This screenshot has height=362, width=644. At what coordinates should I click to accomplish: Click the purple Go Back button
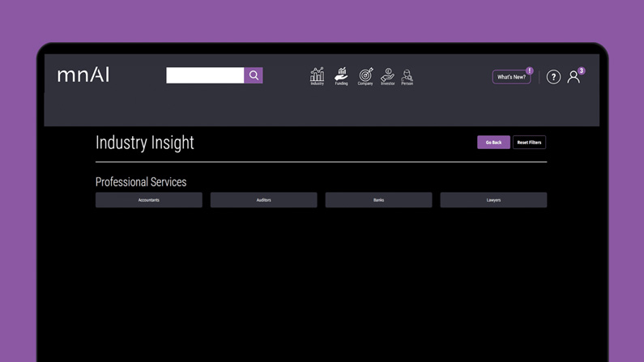point(493,143)
